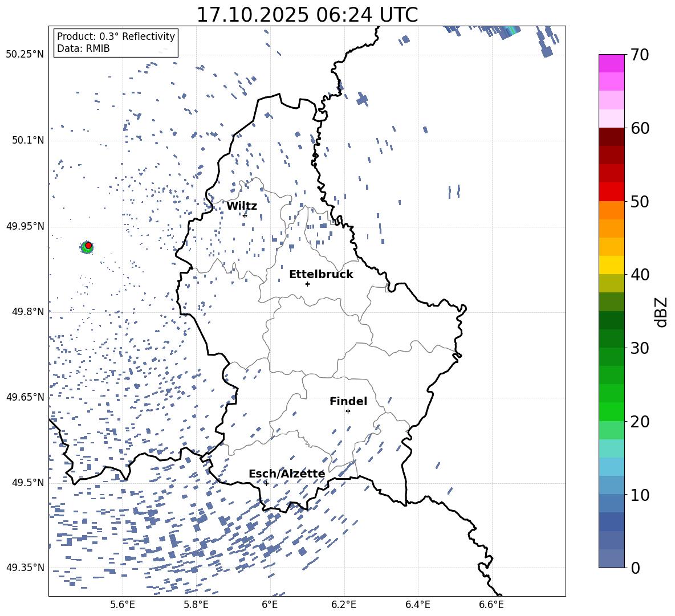
Task: Click the Findel cross marker
Action: (x=348, y=411)
